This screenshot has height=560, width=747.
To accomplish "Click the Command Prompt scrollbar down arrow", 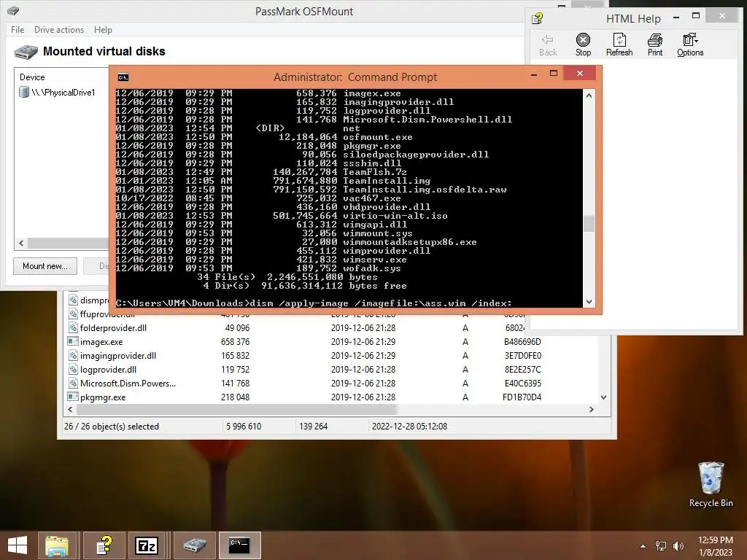I will click(x=589, y=301).
